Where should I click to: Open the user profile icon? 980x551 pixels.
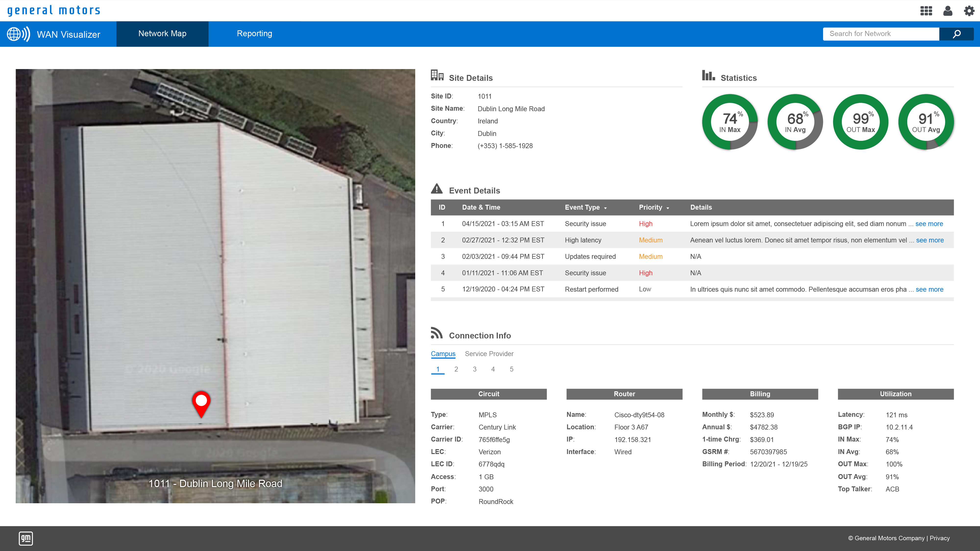click(948, 11)
